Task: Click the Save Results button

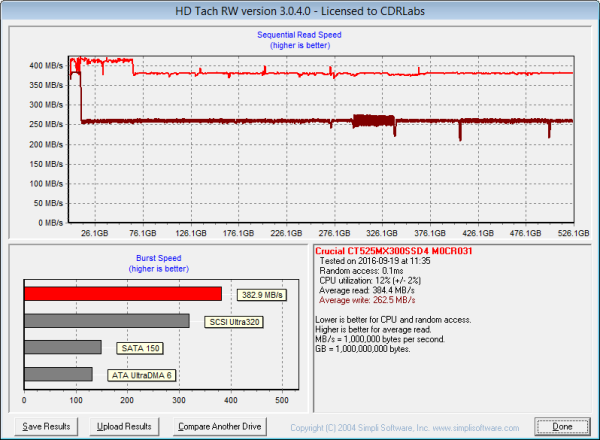Action: [x=46, y=426]
